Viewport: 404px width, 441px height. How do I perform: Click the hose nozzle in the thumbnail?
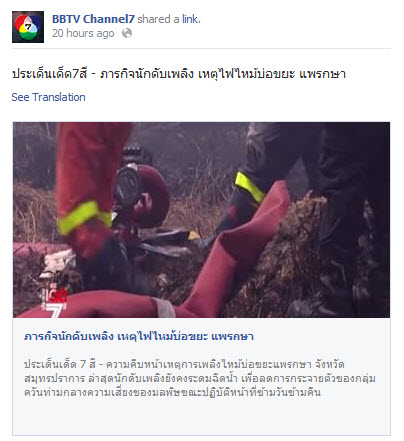tap(142, 195)
